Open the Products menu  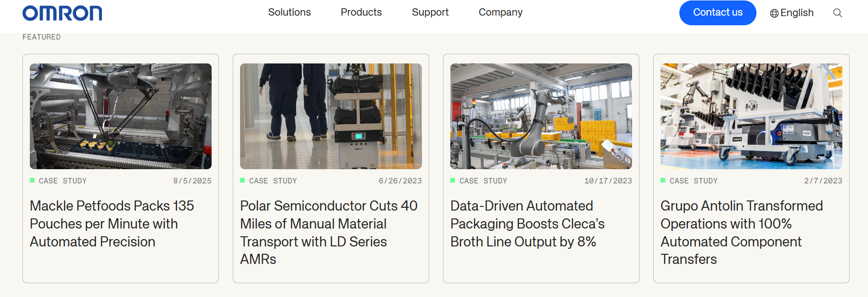pyautogui.click(x=361, y=12)
